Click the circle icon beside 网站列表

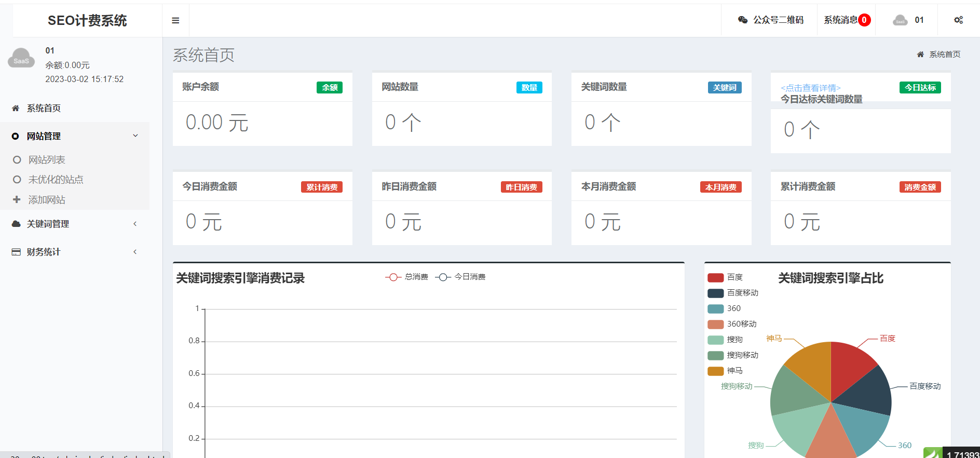click(17, 160)
